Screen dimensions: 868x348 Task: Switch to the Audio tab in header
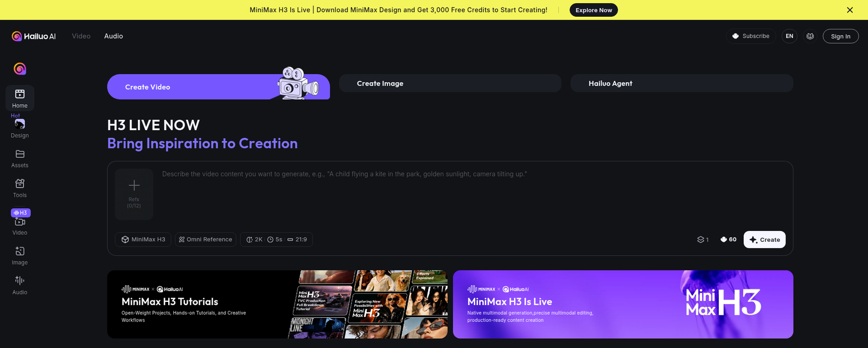pos(113,36)
